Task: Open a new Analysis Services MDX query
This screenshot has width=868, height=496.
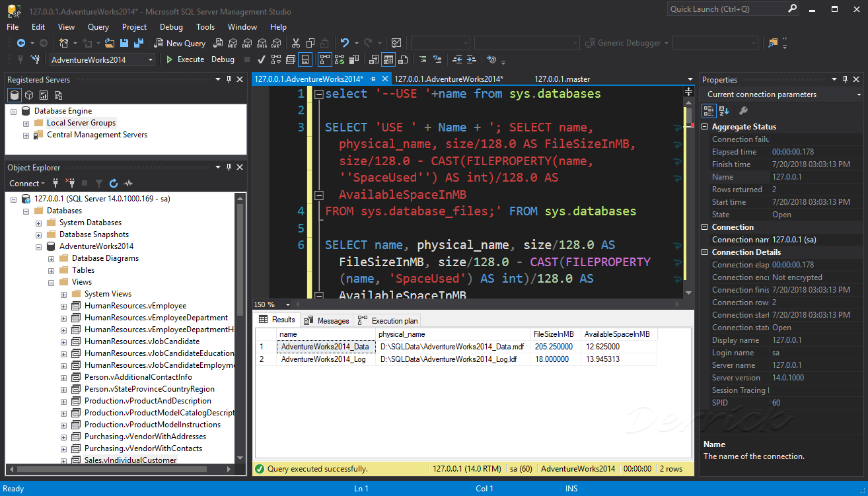Action: coord(233,43)
